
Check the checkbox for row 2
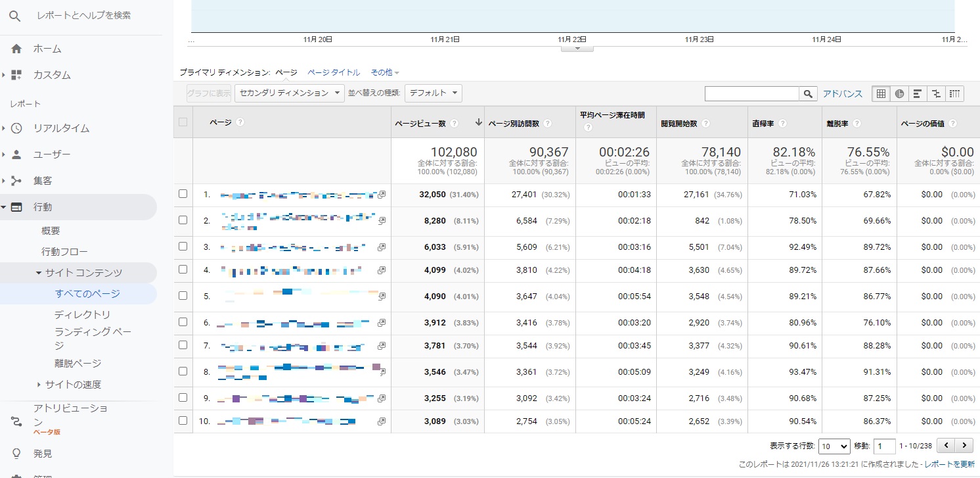click(183, 220)
